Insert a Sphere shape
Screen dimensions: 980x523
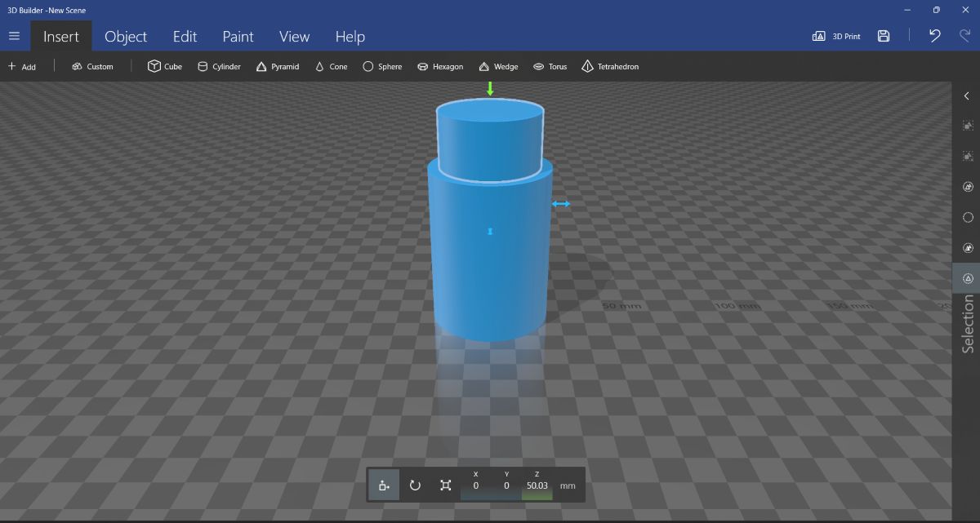point(382,66)
